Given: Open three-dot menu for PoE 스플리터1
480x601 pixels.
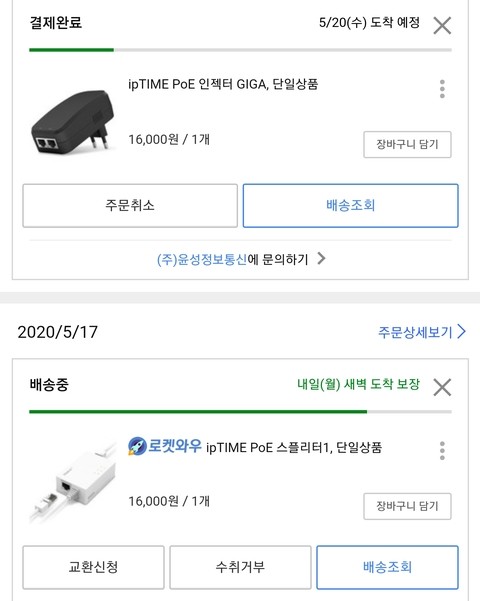Looking at the screenshot, I should pos(442,451).
